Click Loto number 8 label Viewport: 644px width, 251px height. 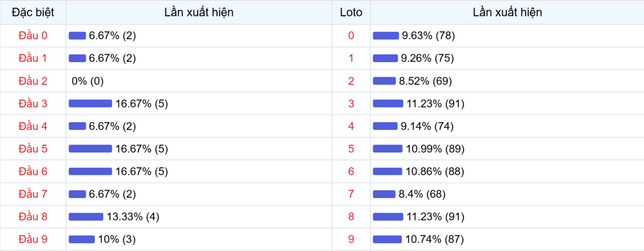click(x=351, y=217)
